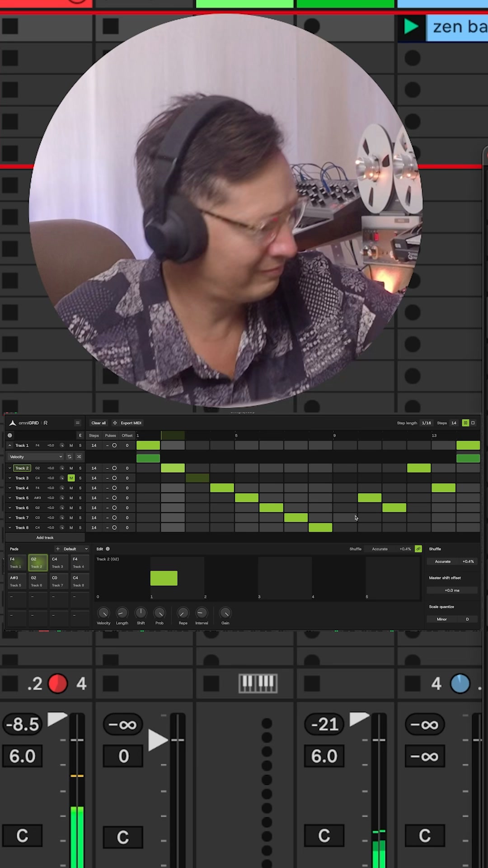
Task: Mute Track 1 with its M button
Action: [x=71, y=445]
